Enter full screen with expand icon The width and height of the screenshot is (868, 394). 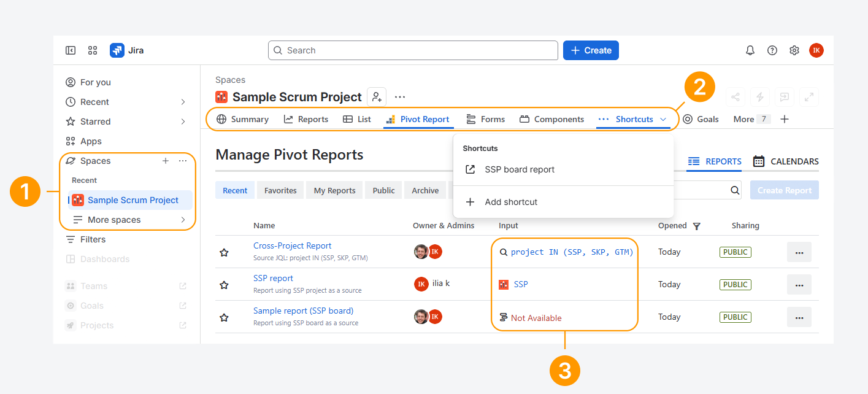click(x=809, y=97)
